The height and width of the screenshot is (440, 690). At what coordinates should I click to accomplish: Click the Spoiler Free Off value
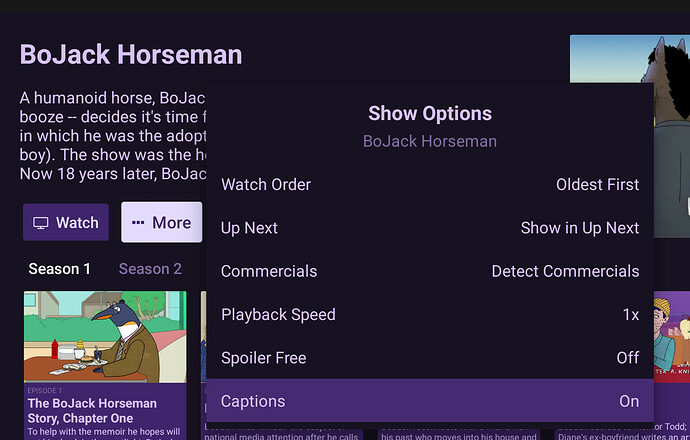click(628, 358)
